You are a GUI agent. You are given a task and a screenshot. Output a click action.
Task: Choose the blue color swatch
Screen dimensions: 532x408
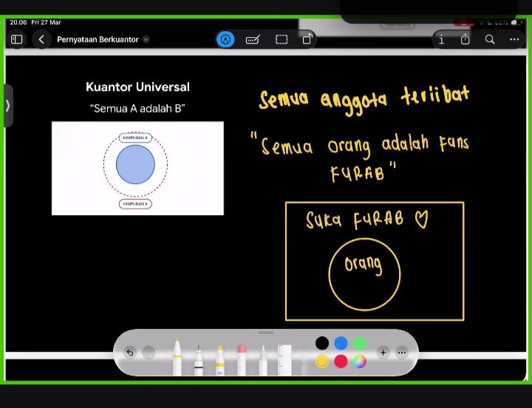click(x=341, y=343)
